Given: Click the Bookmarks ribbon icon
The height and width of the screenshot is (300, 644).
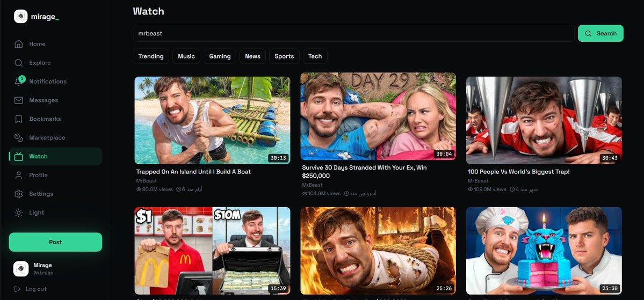Looking at the screenshot, I should (x=18, y=119).
